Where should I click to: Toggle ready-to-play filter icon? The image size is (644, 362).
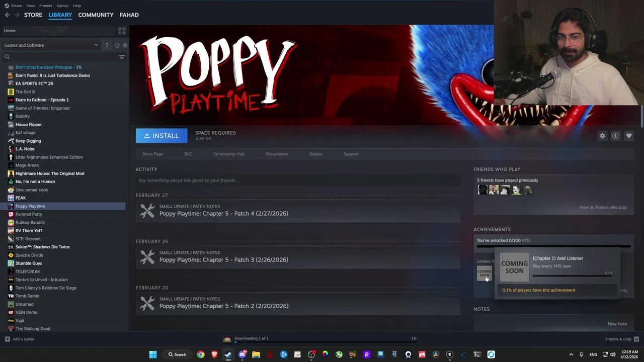125,45
